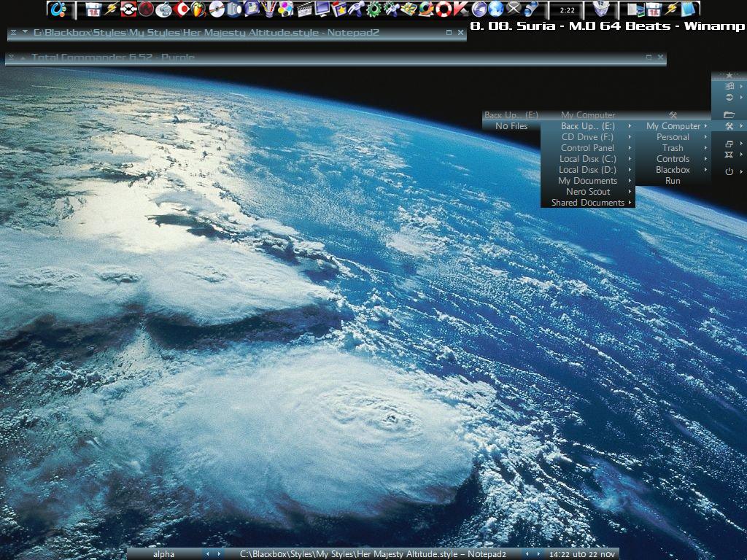The image size is (747, 560).
Task: Maximize the Total Commander window
Action: pos(649,57)
